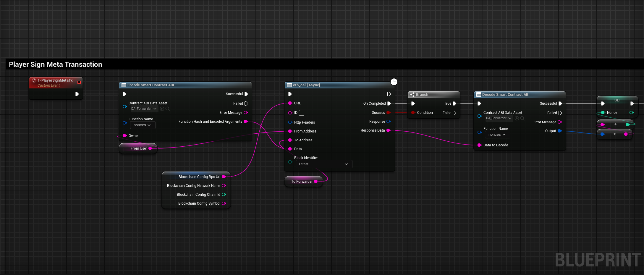Image resolution: width=644 pixels, height=275 pixels.
Task: Click the magnifier browse icon in Encode node
Action: click(x=168, y=109)
